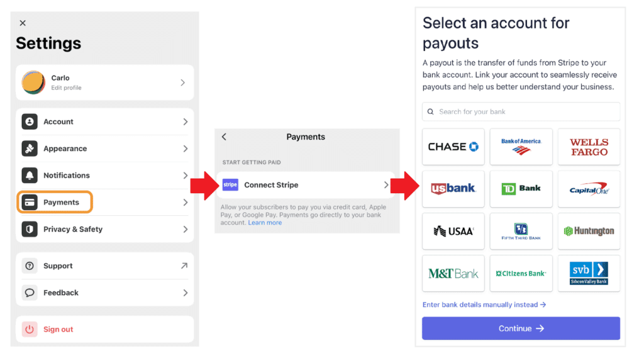Click the red Sign out option
Image resolution: width=644 pixels, height=360 pixels.
click(x=58, y=329)
